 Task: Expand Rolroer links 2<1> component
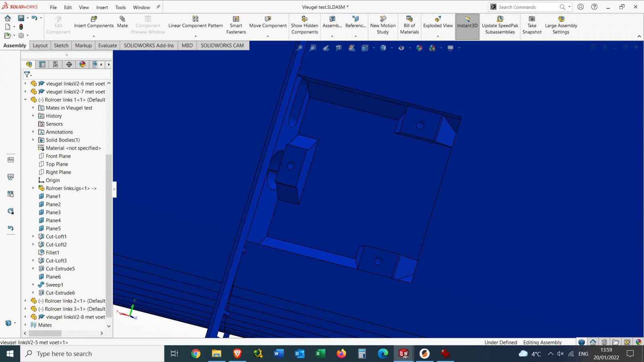(25, 301)
